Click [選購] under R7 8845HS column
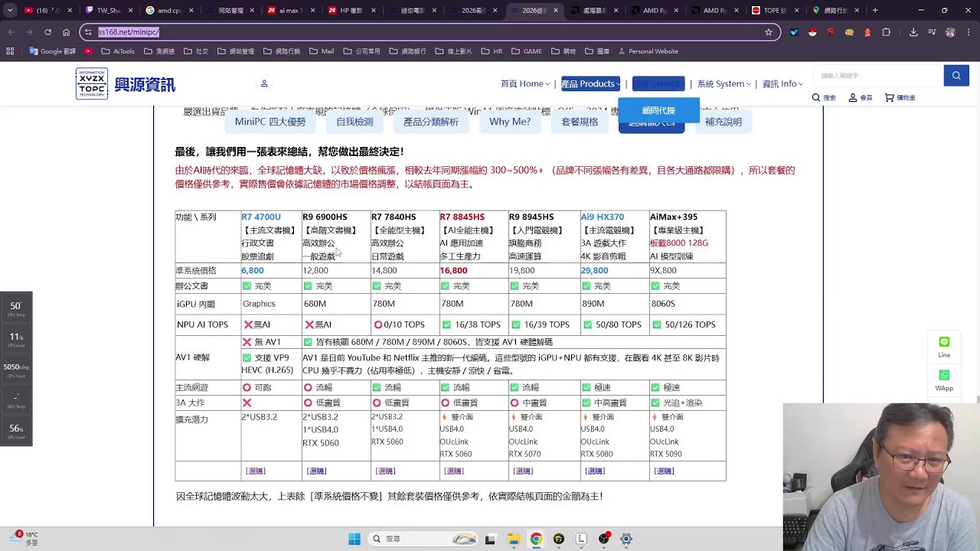The image size is (980, 551). [x=454, y=471]
